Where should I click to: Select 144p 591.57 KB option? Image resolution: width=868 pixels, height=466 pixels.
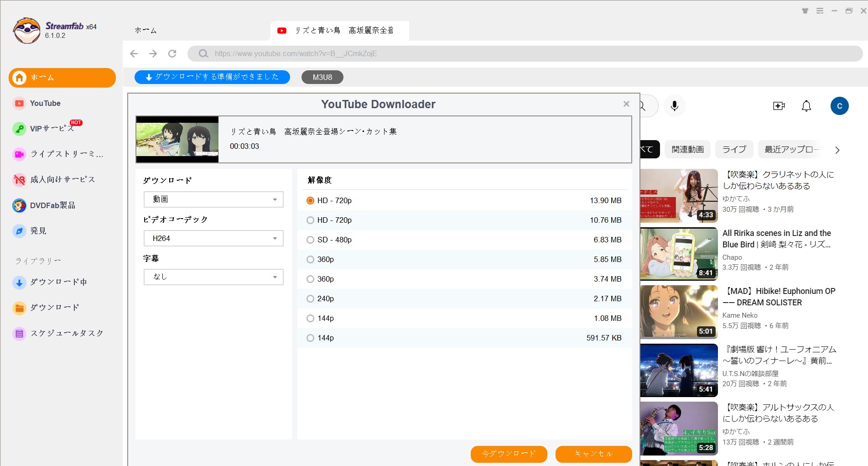pyautogui.click(x=464, y=338)
